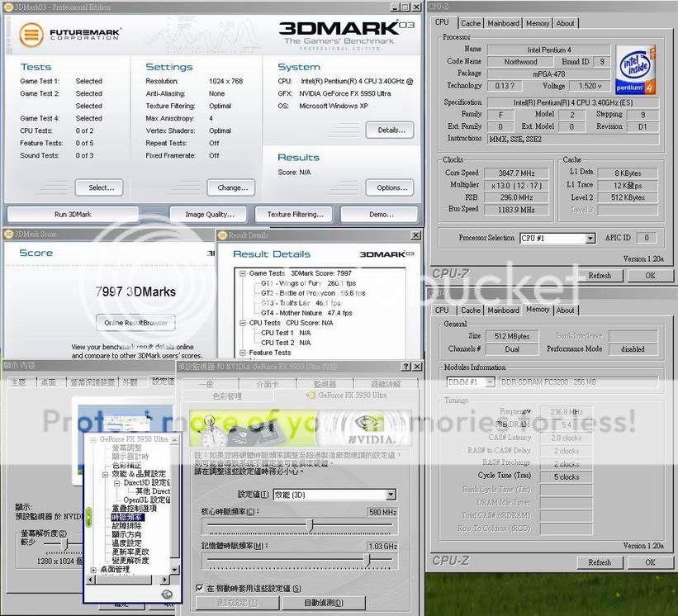Switch to Cache tab in top CPU-Z window
This screenshot has width=678, height=616.
coord(471,23)
